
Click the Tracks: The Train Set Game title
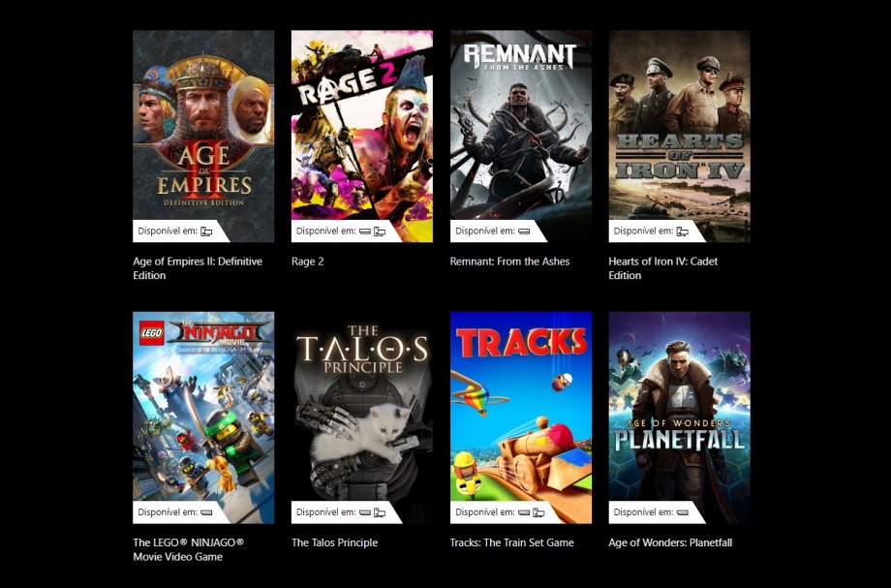(512, 542)
